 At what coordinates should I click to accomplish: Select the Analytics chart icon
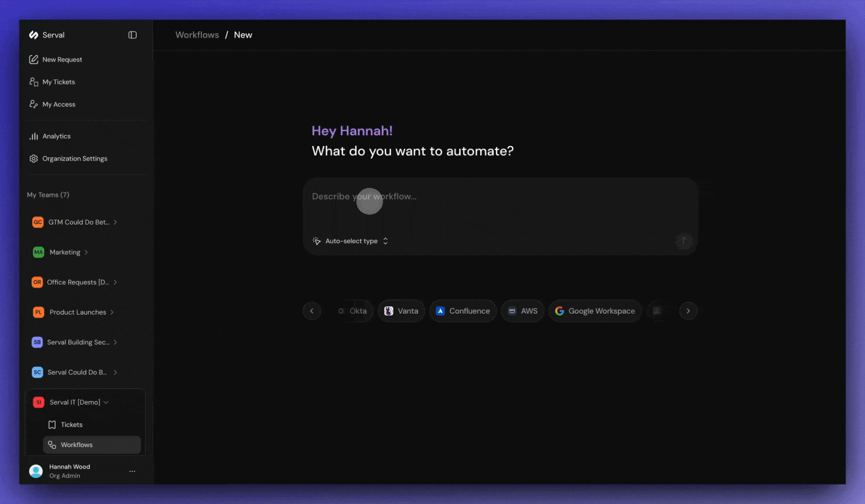pos(34,136)
